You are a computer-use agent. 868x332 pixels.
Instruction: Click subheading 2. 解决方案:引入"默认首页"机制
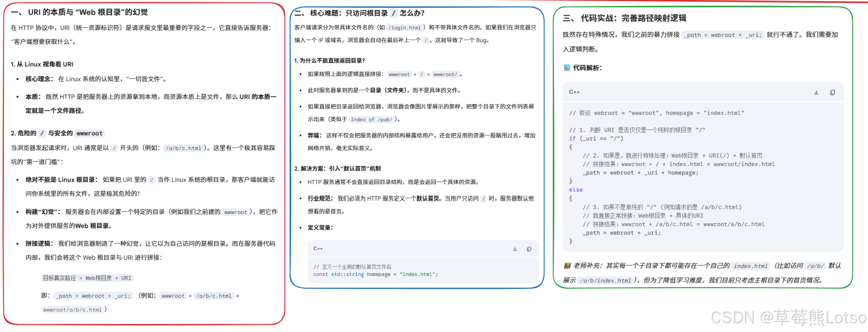338,168
